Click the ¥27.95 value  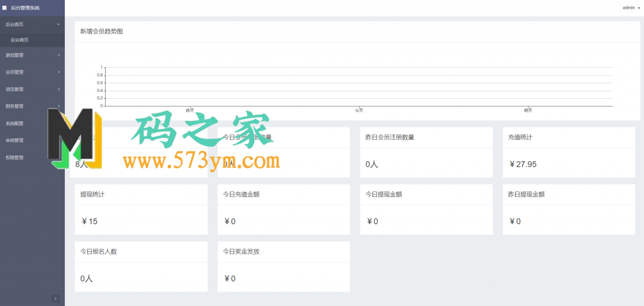(523, 164)
